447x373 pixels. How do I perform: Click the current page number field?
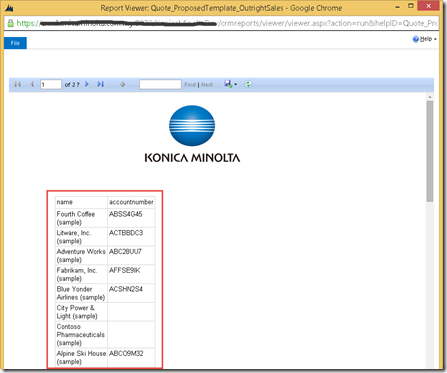(x=51, y=84)
